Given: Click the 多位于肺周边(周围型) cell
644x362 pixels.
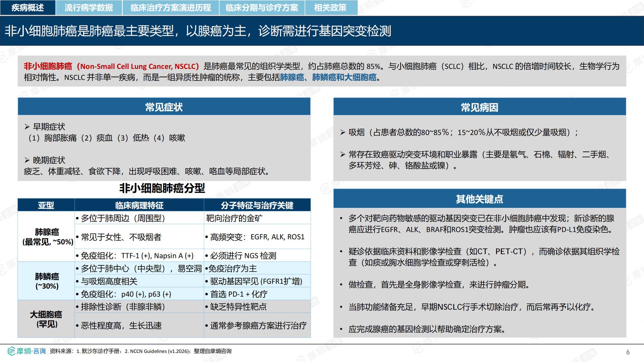Looking at the screenshot, I should [139, 218].
